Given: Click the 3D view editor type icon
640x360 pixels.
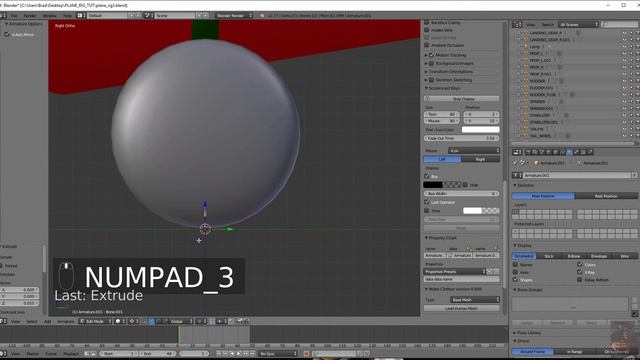Looking at the screenshot, I should tap(3, 321).
